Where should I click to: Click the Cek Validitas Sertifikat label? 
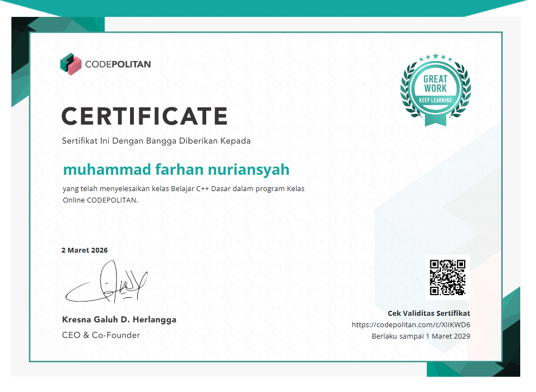pos(429,313)
